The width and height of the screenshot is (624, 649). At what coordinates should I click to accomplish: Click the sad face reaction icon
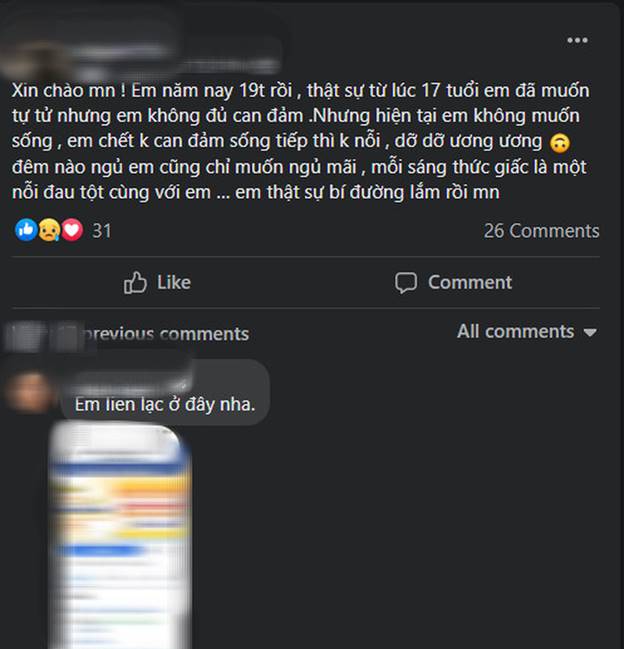coord(49,230)
